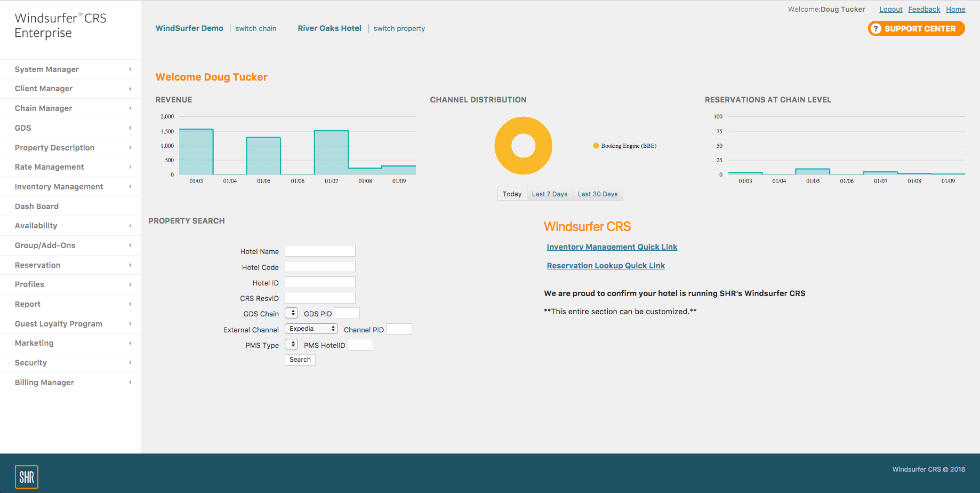Open Reservation Lookup Quick Link
This screenshot has width=980, height=493.
point(606,266)
